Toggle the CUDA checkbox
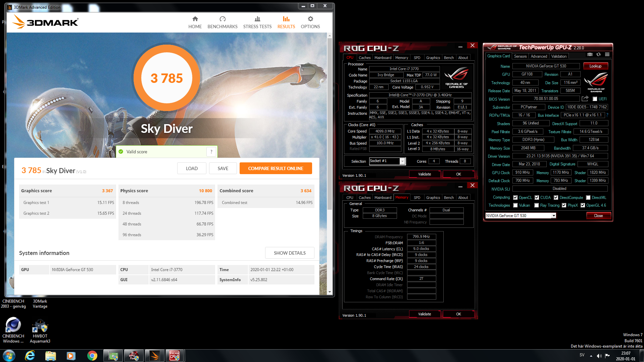Screen dimensions: 644x362 [537, 198]
